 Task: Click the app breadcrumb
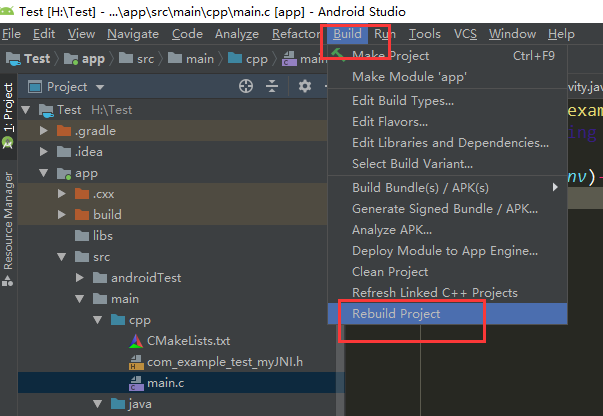85,59
